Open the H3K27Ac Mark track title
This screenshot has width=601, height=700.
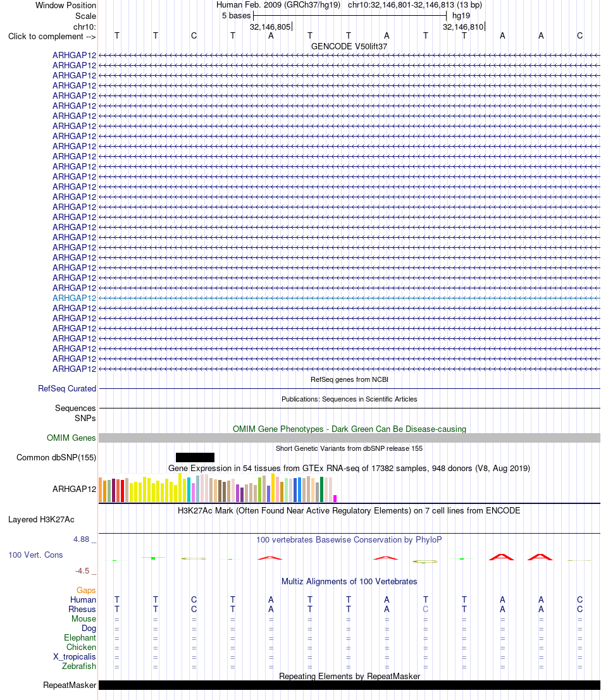[x=349, y=511]
